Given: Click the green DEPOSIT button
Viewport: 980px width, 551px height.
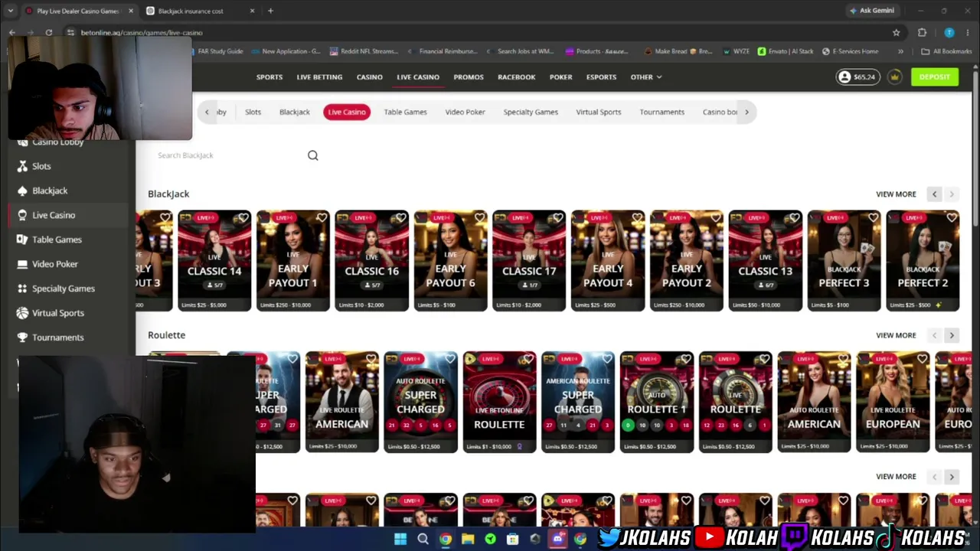Looking at the screenshot, I should point(934,77).
